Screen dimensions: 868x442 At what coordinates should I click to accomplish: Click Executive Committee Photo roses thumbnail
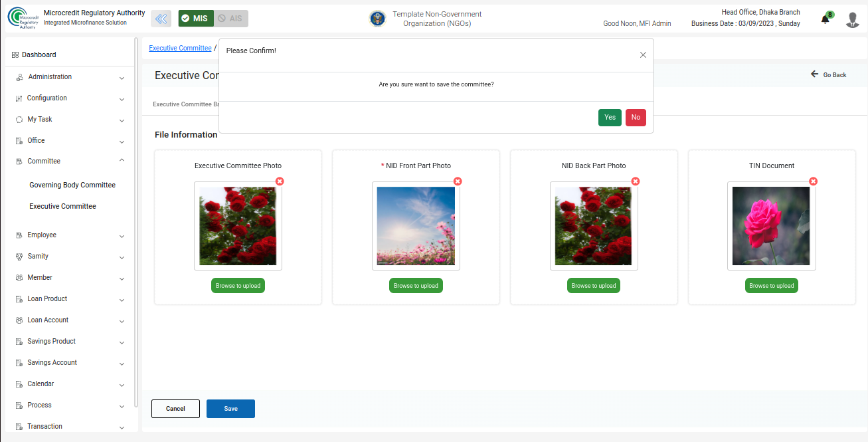point(238,226)
